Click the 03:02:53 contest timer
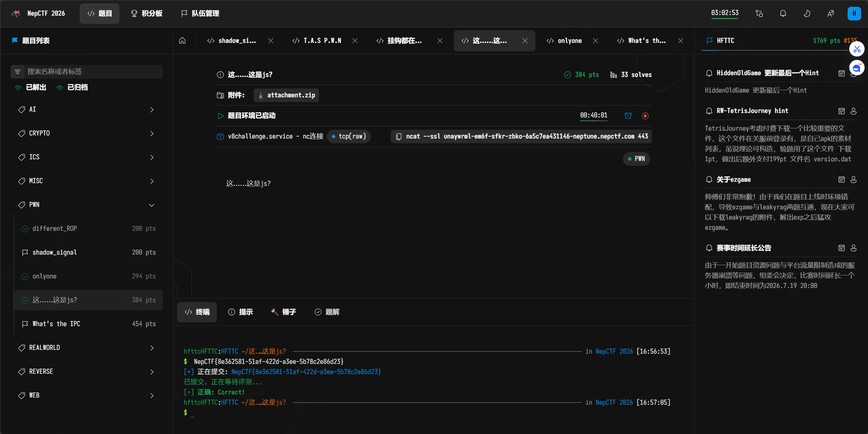This screenshot has width=868, height=434. click(725, 13)
